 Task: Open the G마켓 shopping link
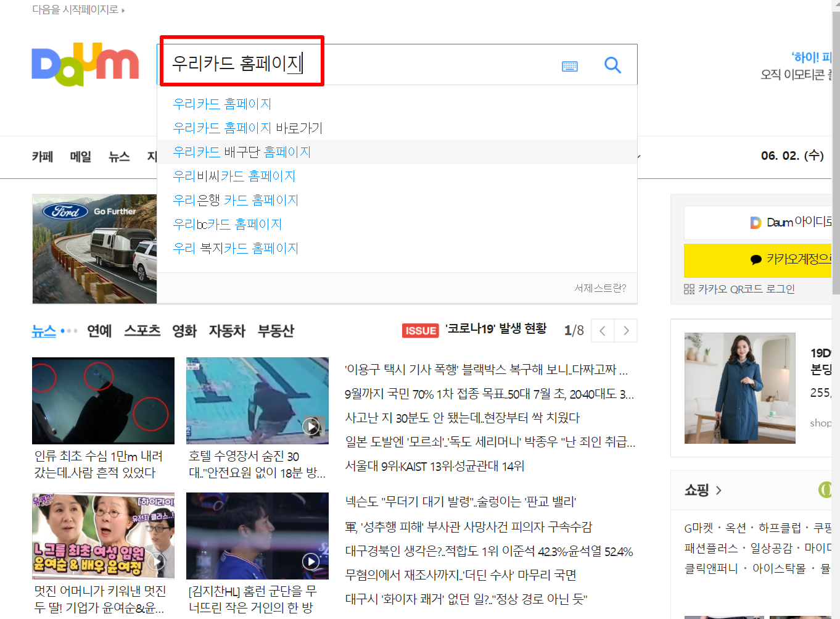point(698,528)
